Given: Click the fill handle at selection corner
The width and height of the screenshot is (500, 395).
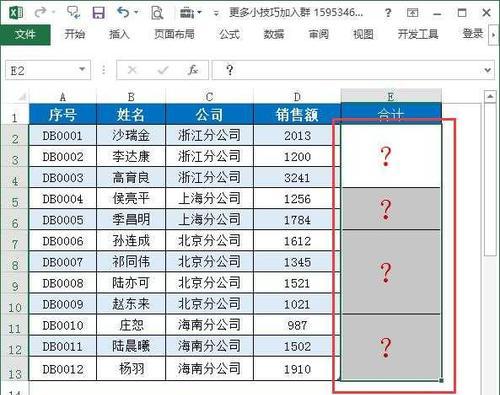Looking at the screenshot, I should [x=441, y=380].
